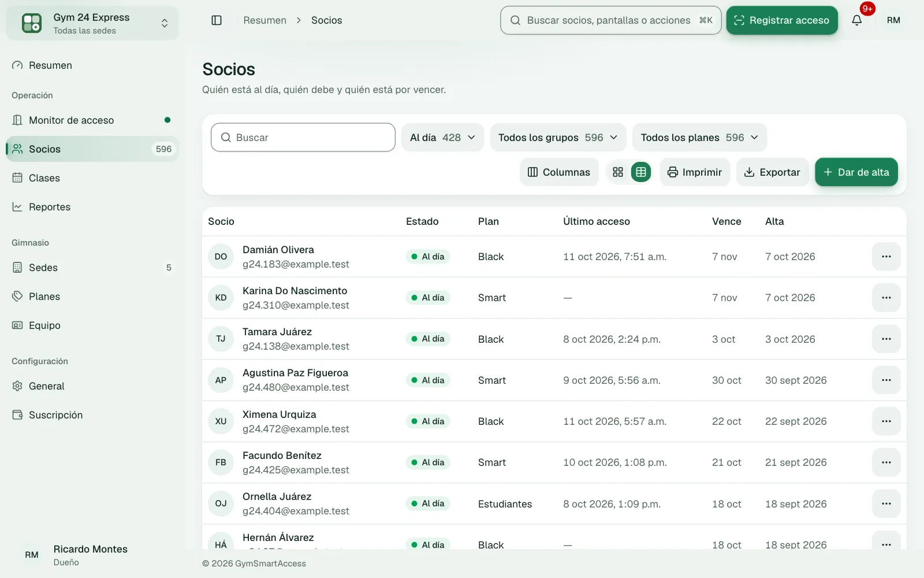Open the Todos los grupos filter
Viewport: 924px width, 578px height.
click(558, 138)
